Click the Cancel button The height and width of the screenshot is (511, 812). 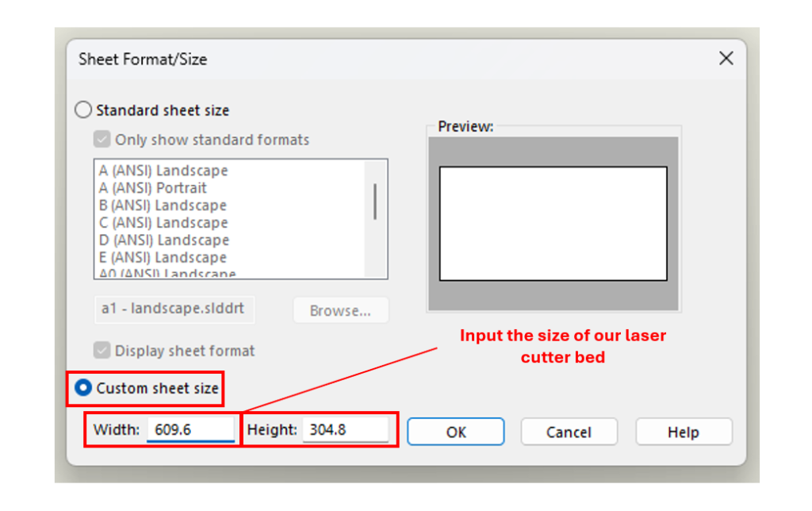point(569,432)
